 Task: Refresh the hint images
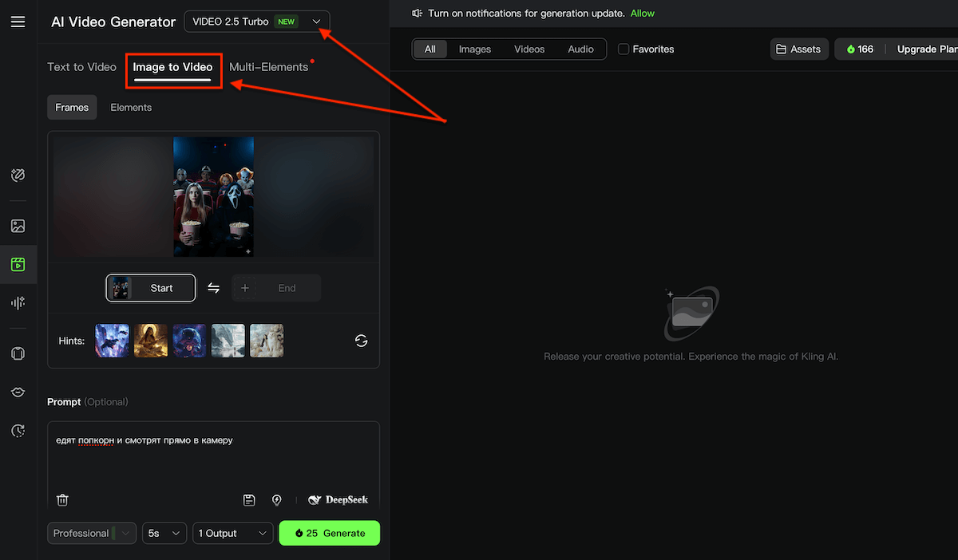tap(362, 341)
